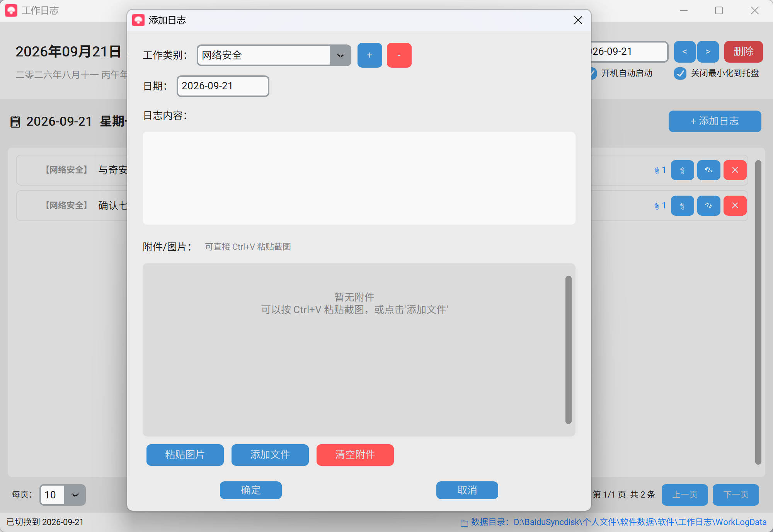Go to previous day with < button

tap(684, 51)
